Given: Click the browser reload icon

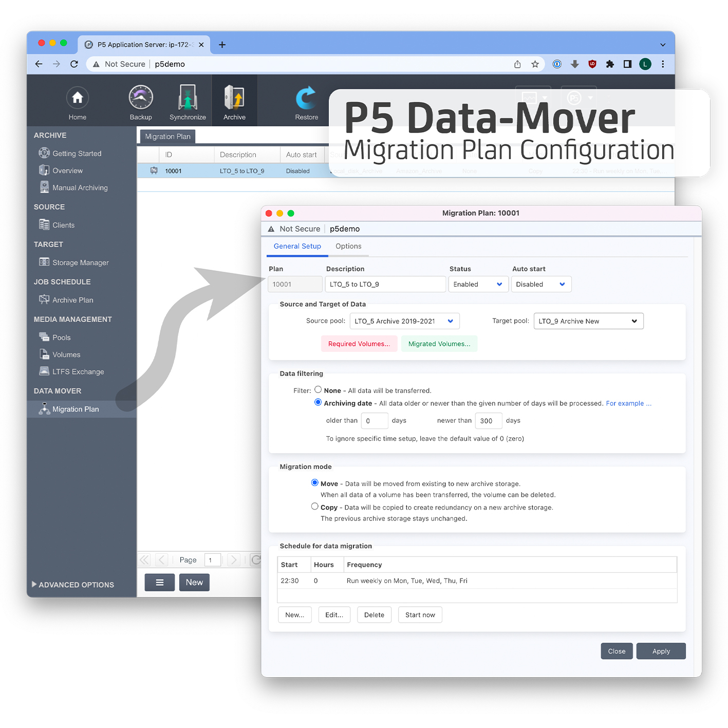Looking at the screenshot, I should click(x=74, y=64).
